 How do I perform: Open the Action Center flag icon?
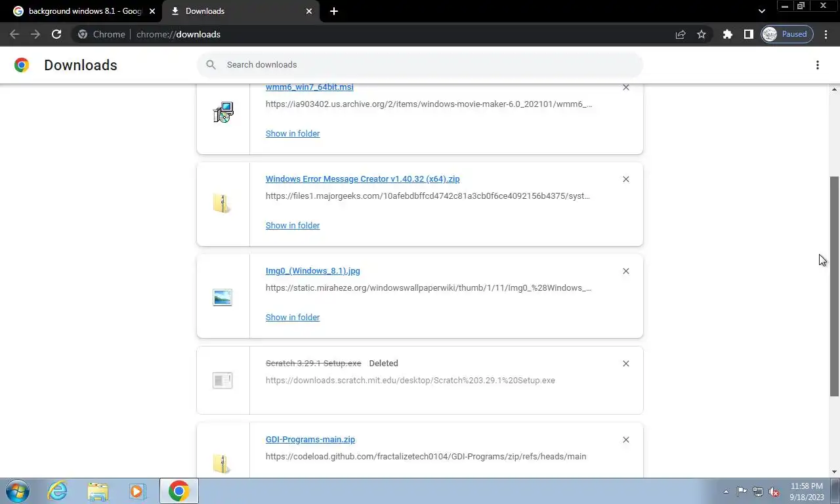coord(742,492)
